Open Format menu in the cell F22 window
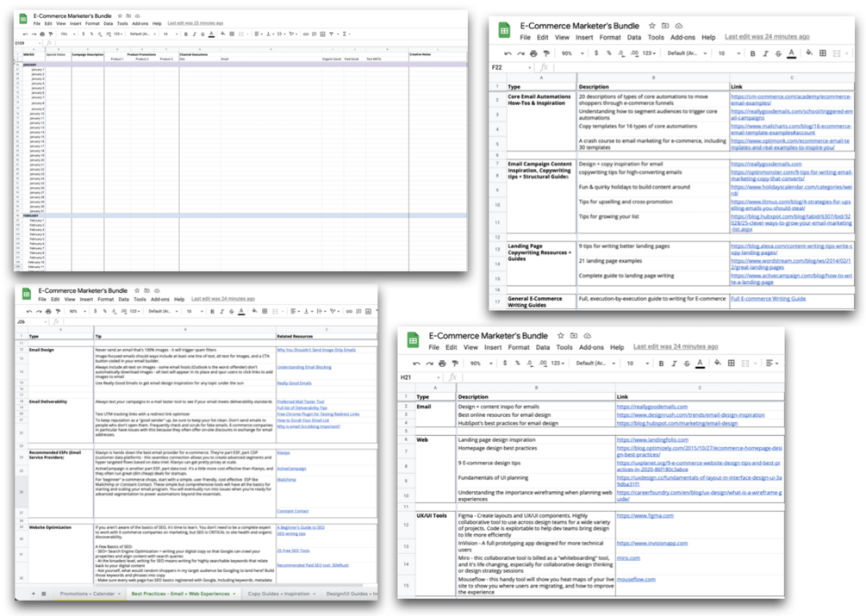 point(610,38)
